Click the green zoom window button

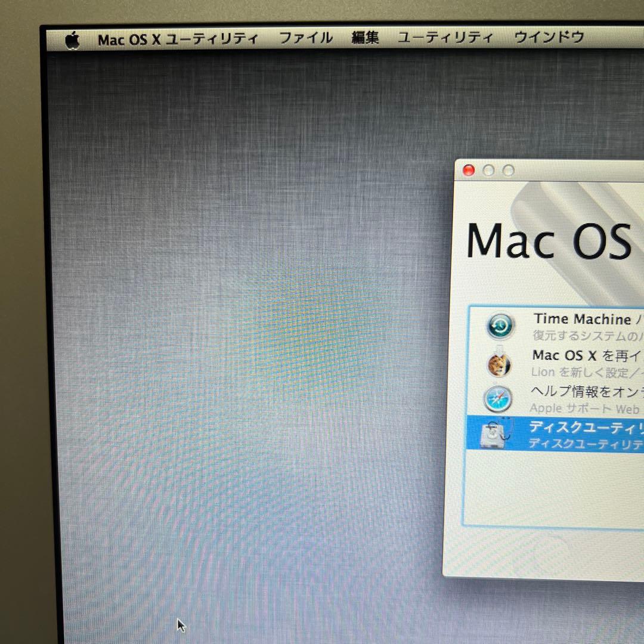pyautogui.click(x=509, y=170)
